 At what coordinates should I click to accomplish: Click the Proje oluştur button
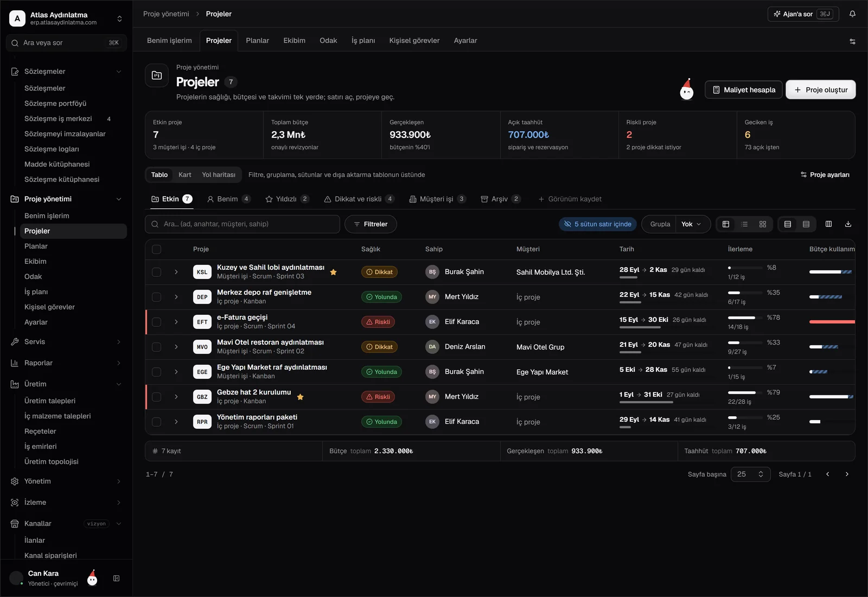tap(821, 90)
